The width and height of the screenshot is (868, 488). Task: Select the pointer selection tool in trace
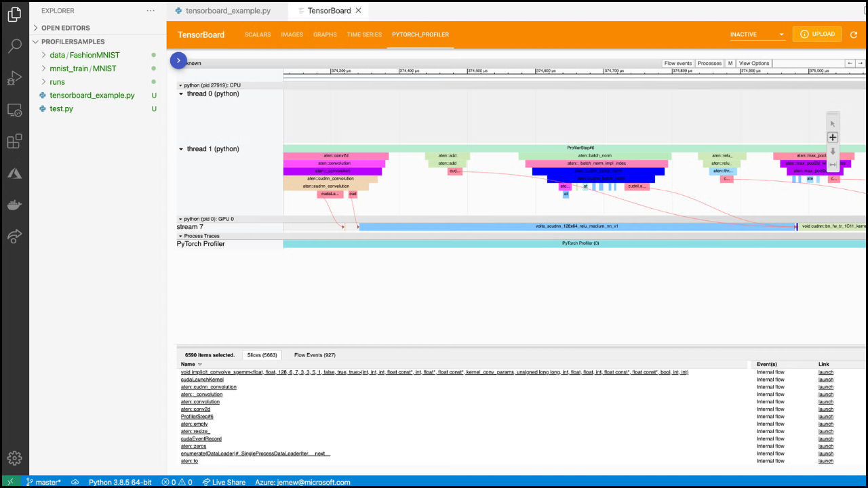point(833,124)
